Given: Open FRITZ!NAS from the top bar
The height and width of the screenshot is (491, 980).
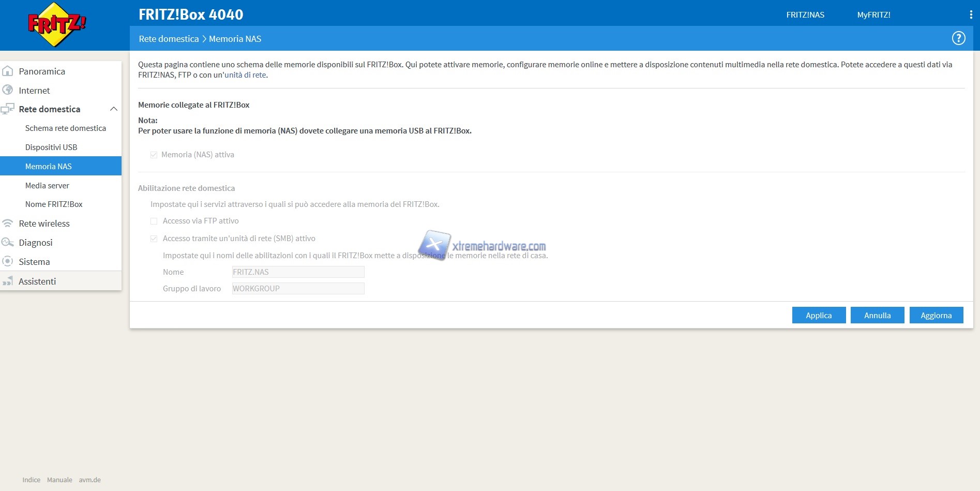Looking at the screenshot, I should click(805, 15).
